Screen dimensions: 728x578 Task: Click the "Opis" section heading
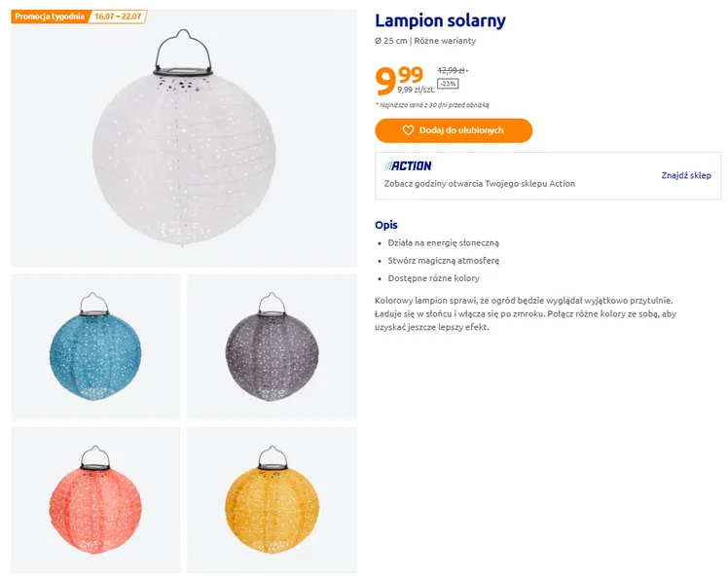pyautogui.click(x=386, y=225)
